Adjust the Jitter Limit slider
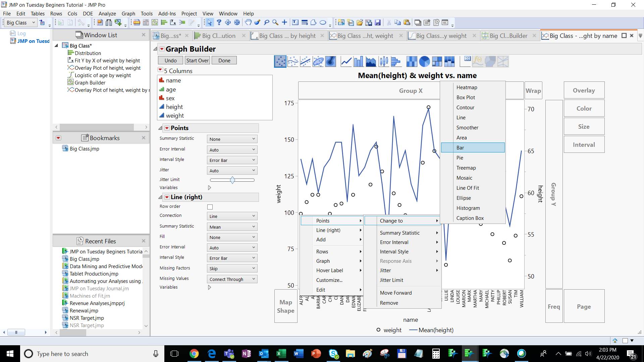This screenshot has height=362, width=644. (x=232, y=180)
